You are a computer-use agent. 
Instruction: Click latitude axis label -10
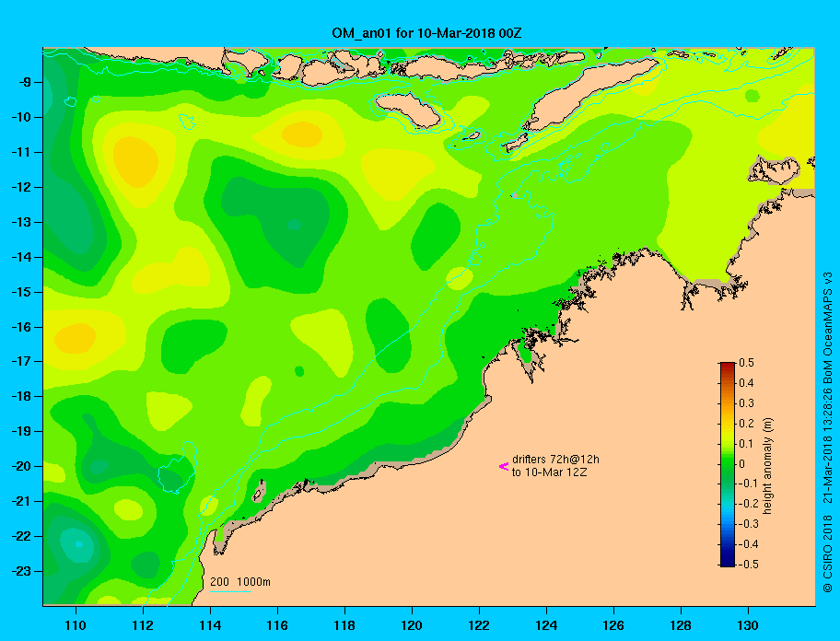21,117
